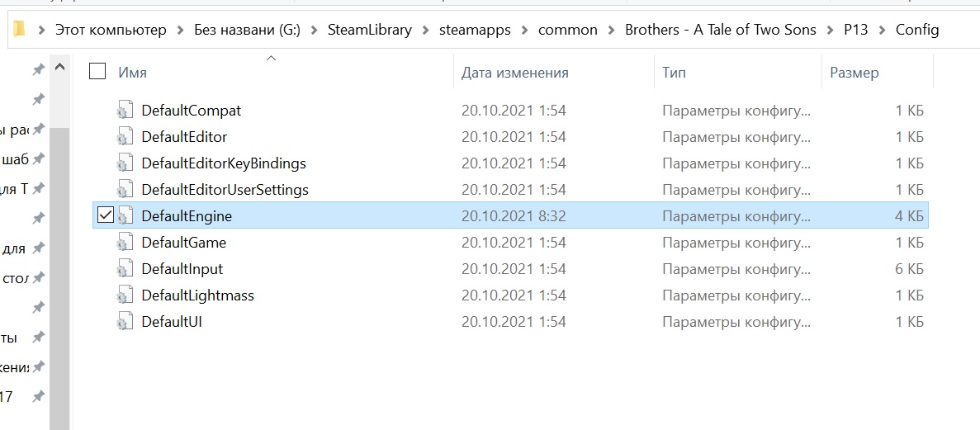Screen dimensions: 980x430
Task: Expand the chevron after P13 breadcrumb
Action: [x=881, y=30]
